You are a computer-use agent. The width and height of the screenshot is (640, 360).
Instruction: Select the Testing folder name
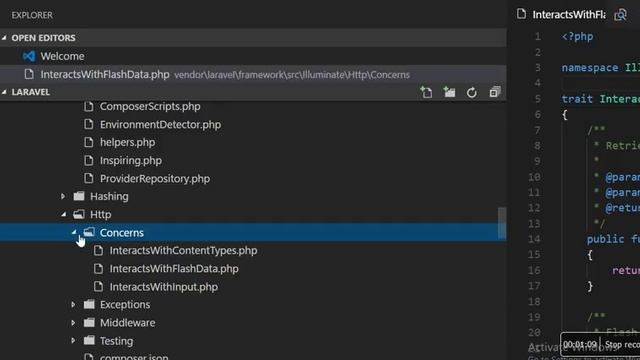tap(116, 340)
